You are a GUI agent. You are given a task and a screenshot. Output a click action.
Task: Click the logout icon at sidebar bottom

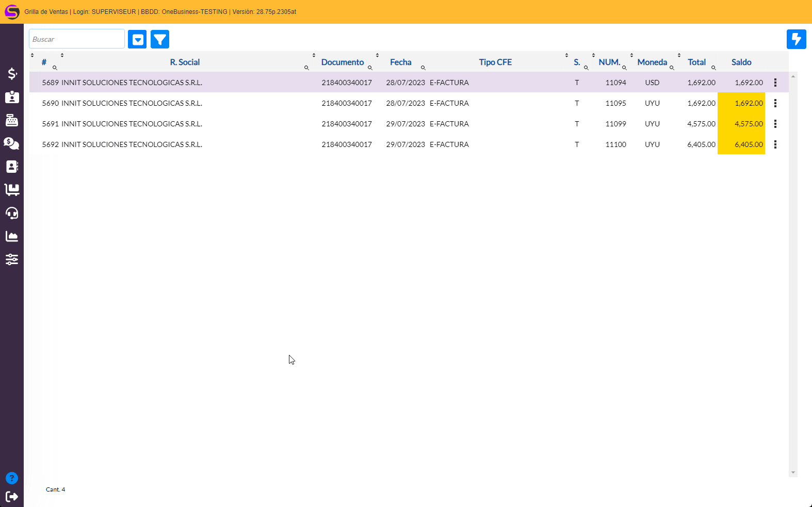click(x=12, y=497)
